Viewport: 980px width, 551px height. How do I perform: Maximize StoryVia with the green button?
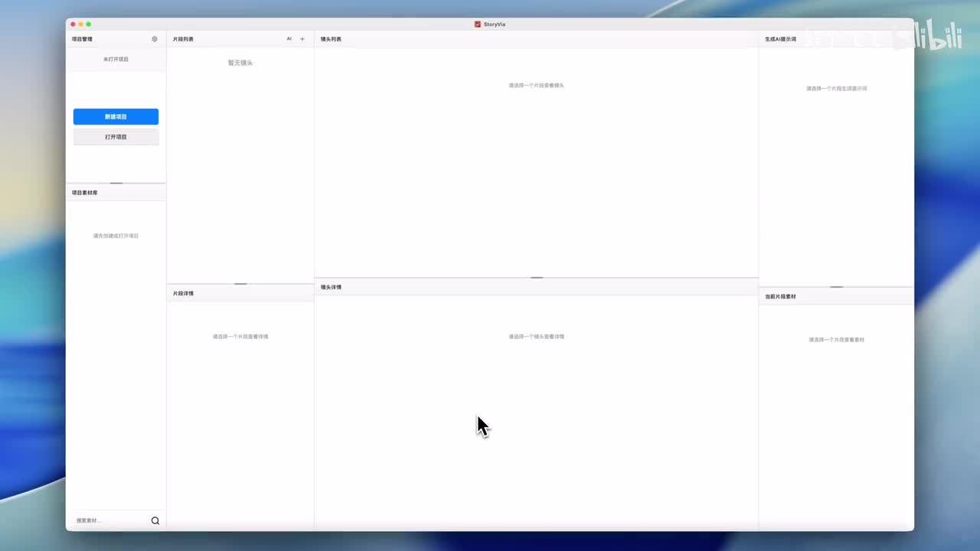(x=89, y=24)
